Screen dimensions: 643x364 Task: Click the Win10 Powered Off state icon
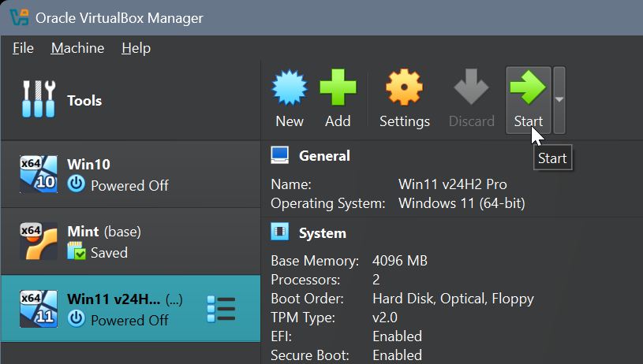77,184
